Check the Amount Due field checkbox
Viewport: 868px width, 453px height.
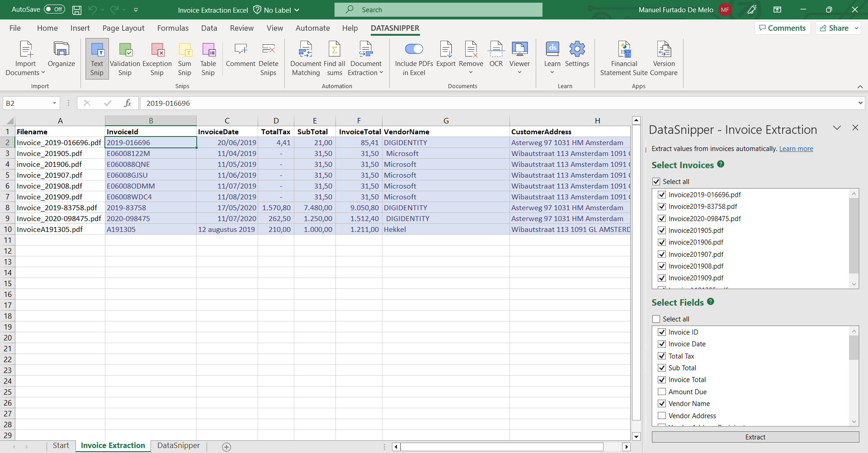point(662,392)
